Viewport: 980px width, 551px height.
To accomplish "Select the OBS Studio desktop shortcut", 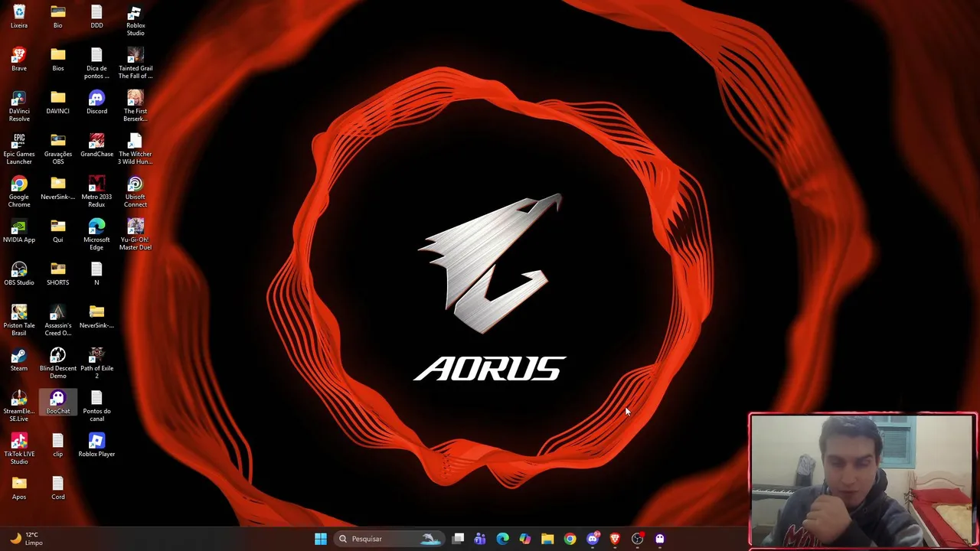I will 19,274.
